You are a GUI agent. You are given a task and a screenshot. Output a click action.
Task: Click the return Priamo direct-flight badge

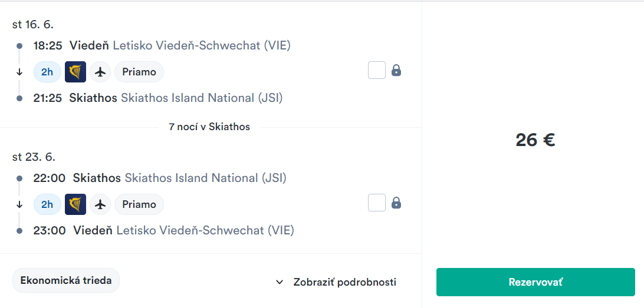point(139,204)
